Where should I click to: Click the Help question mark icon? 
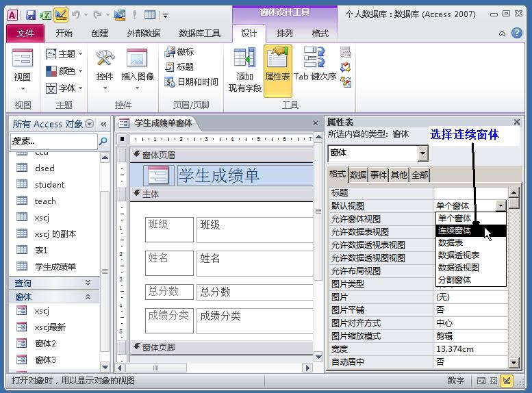[517, 33]
